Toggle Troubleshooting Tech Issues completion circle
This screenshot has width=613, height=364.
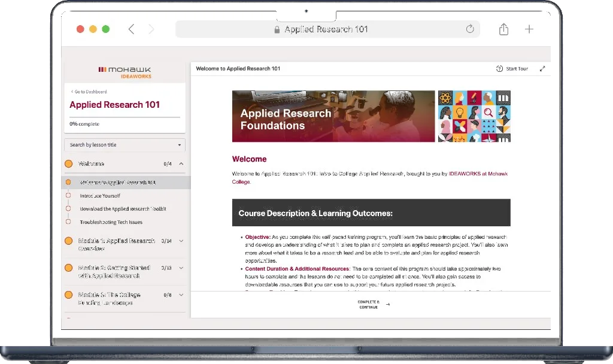(68, 222)
